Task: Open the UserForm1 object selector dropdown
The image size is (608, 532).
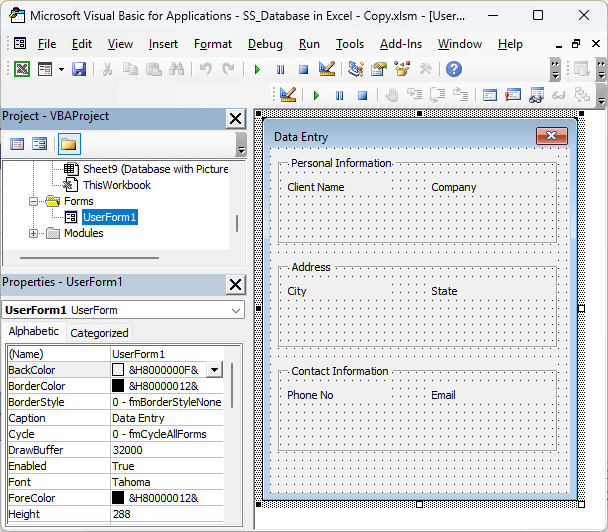Action: point(235,311)
